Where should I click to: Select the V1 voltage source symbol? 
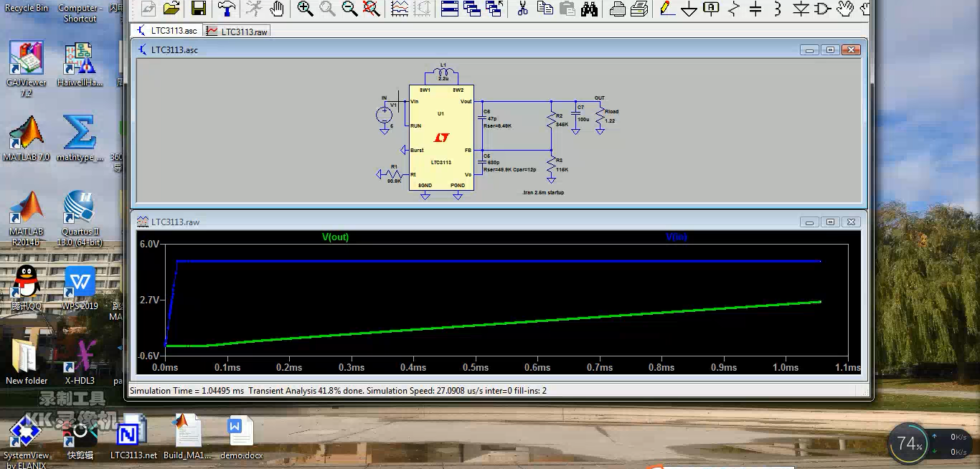click(x=385, y=114)
